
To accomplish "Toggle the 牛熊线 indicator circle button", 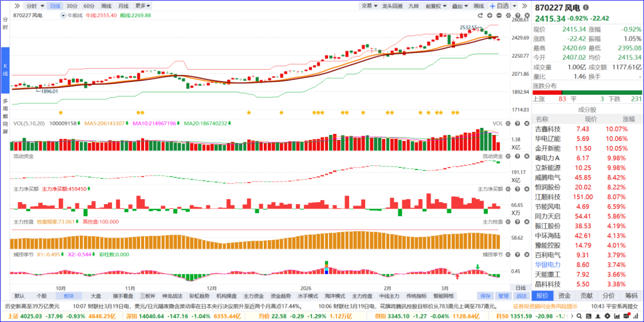I will click(63, 15).
